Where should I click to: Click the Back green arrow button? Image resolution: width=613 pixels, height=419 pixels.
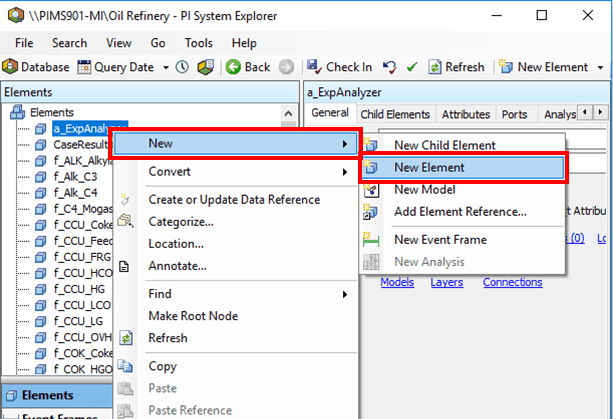coord(233,67)
